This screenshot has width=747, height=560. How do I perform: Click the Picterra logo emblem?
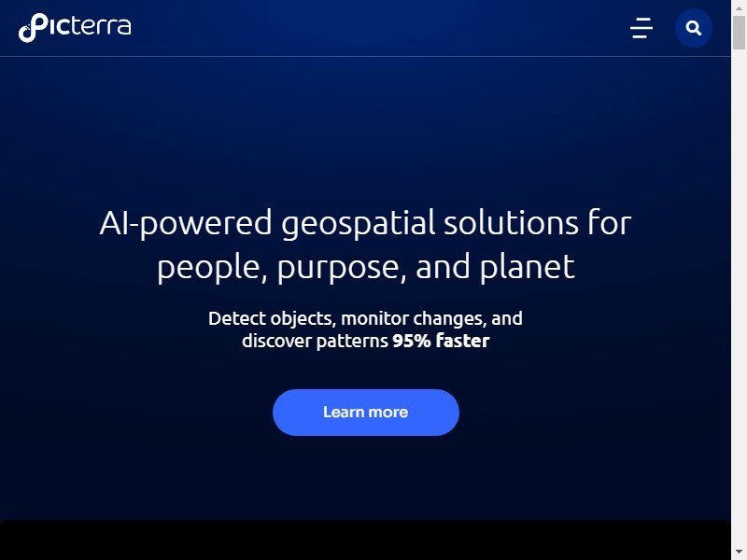coord(32,28)
